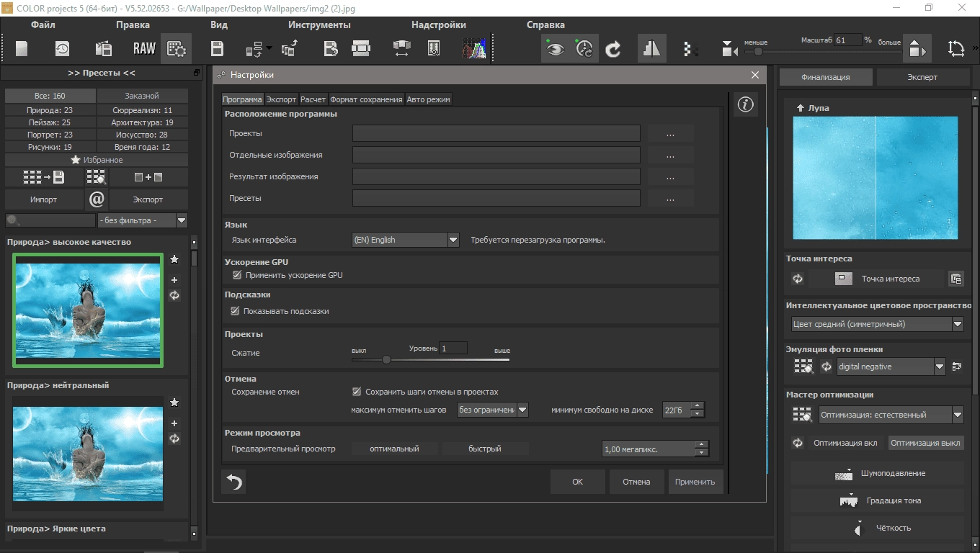Click the refresh icon left of Точка интереса
Image resolution: width=980 pixels, height=553 pixels.
[x=798, y=279]
